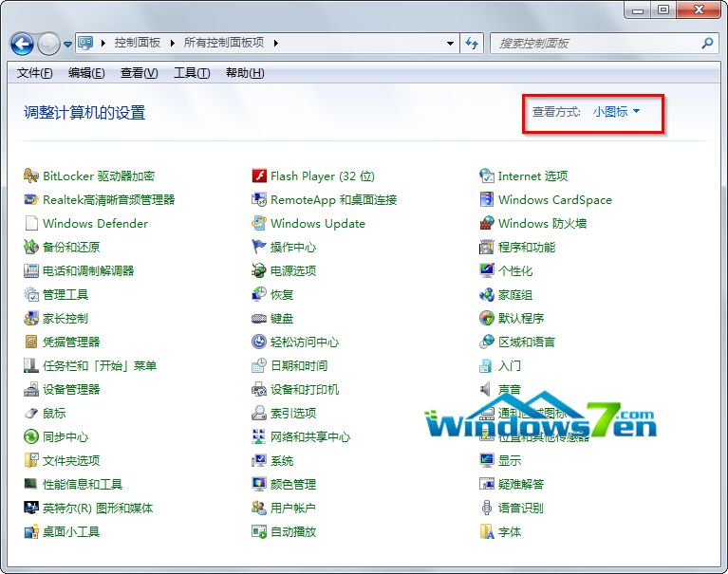Click the 管理工具 gear icon
This screenshot has height=574, width=728.
pyautogui.click(x=31, y=294)
